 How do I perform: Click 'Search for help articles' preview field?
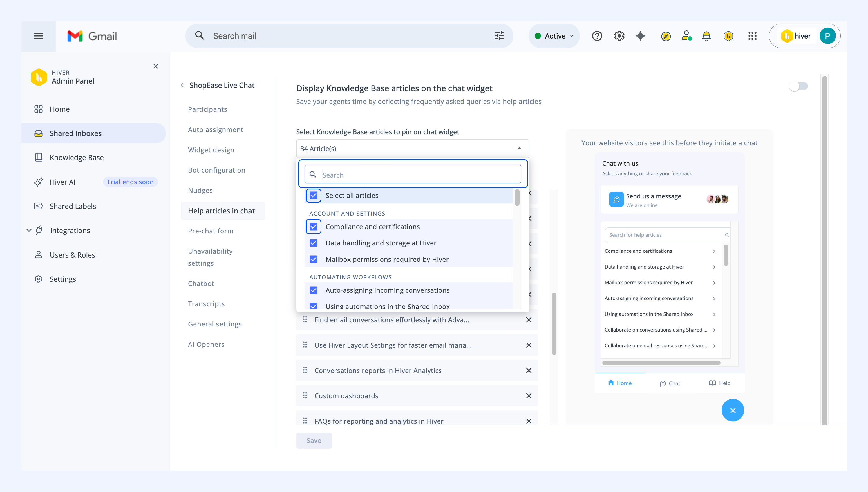(667, 235)
